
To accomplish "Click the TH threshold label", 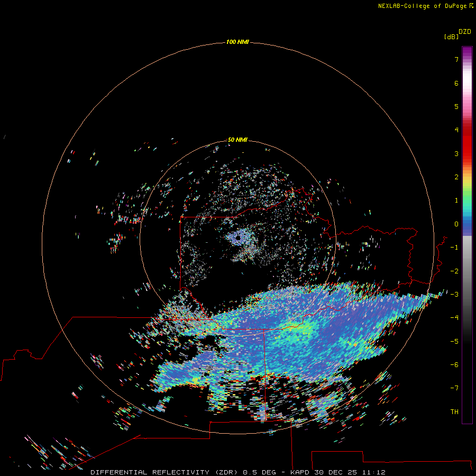I will click(x=454, y=412).
